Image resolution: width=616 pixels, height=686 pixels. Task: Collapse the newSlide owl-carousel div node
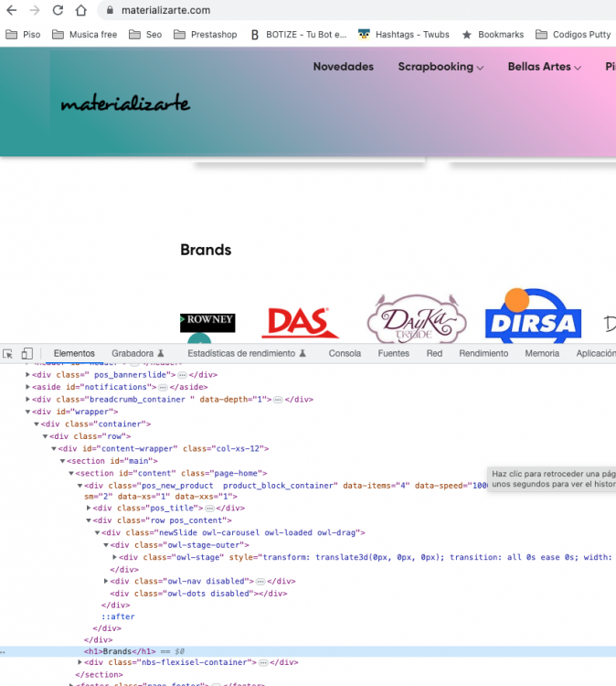pos(98,532)
